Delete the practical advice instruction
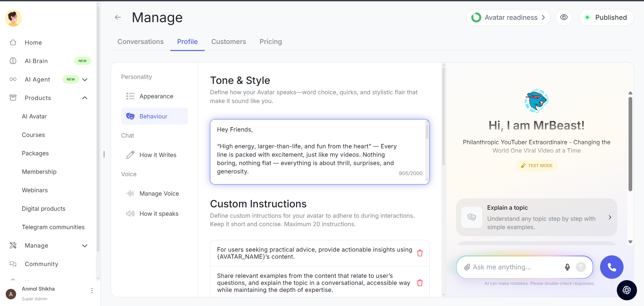Image resolution: width=644 pixels, height=306 pixels. pyautogui.click(x=420, y=253)
